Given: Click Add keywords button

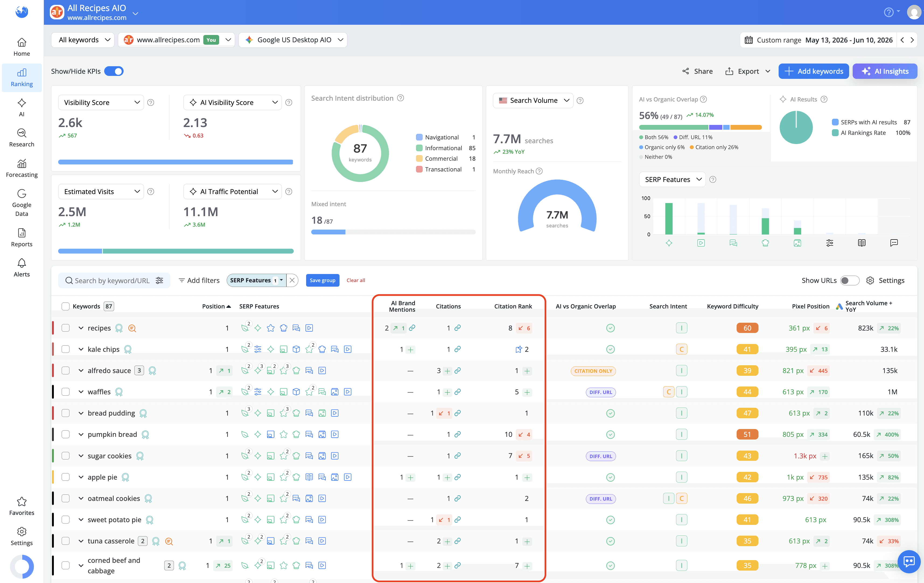Looking at the screenshot, I should [x=814, y=71].
